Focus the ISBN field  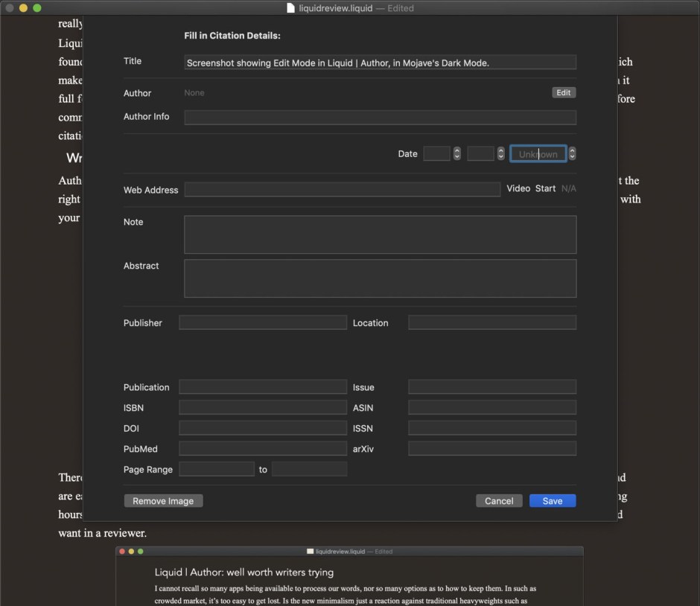pos(263,407)
